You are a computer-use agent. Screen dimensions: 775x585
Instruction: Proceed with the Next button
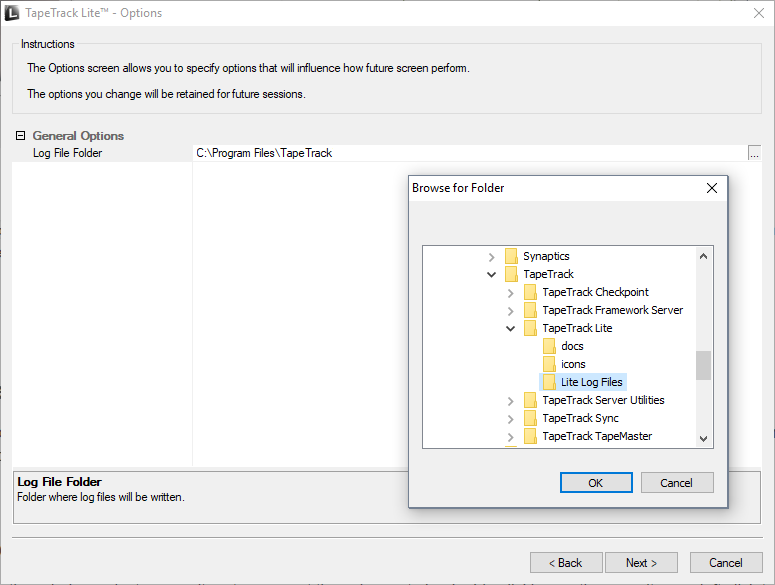[x=641, y=563]
